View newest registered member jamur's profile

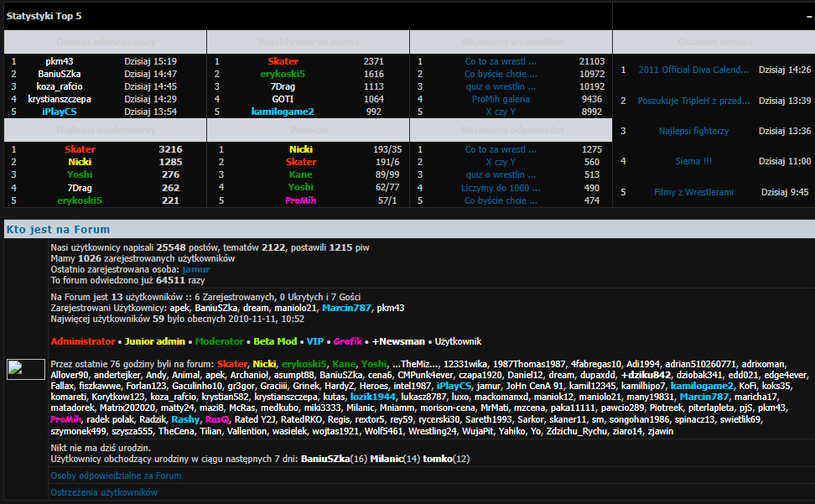pyautogui.click(x=195, y=269)
